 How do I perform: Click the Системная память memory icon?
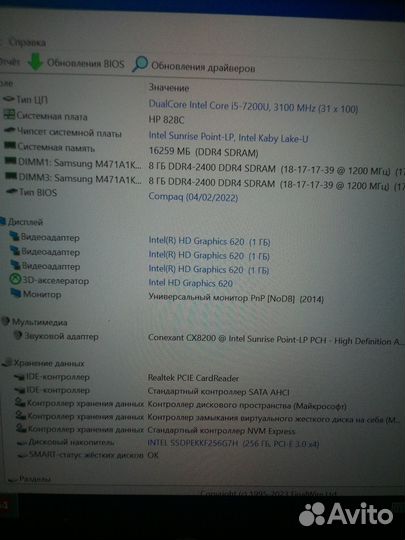click(x=10, y=145)
